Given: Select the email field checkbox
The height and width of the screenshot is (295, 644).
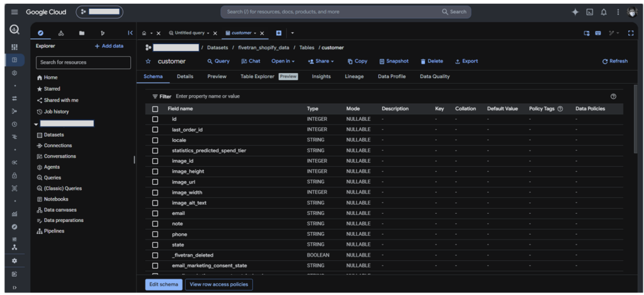Looking at the screenshot, I should (x=155, y=213).
